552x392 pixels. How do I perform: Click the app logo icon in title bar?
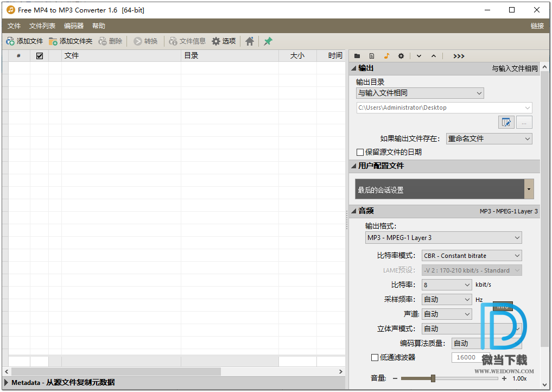tap(11, 10)
